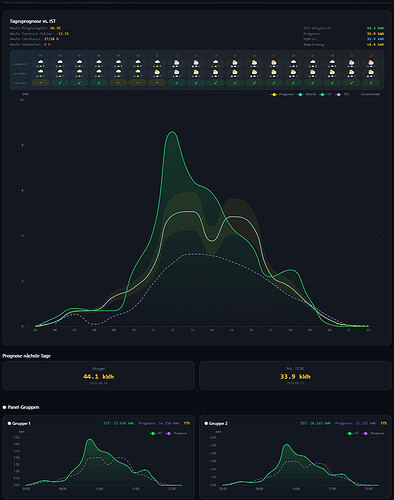Toggle Prognose series in Gruppe 2 legend
Image resolution: width=394 pixels, height=500 pixels.
(373, 433)
